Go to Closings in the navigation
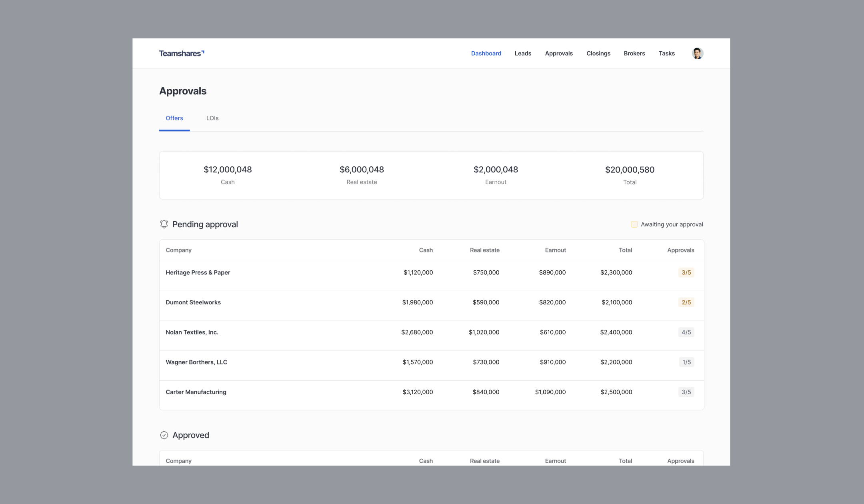864x504 pixels. 598,53
